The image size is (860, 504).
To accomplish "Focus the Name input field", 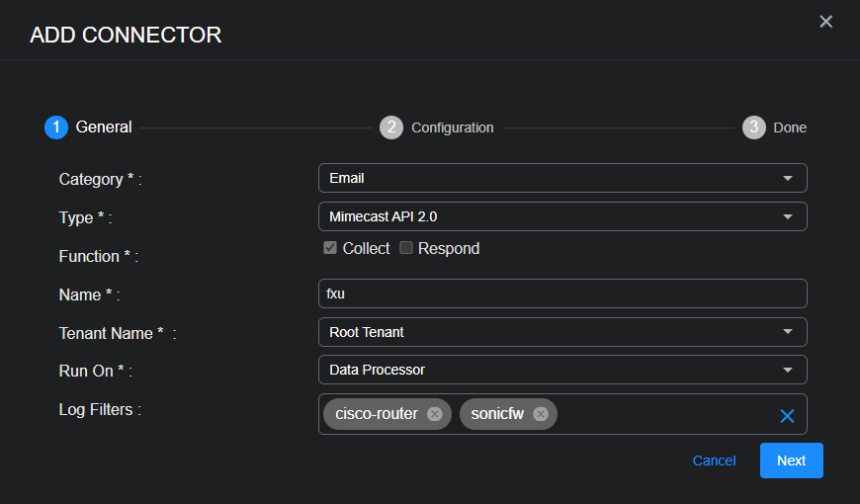I will [x=562, y=294].
